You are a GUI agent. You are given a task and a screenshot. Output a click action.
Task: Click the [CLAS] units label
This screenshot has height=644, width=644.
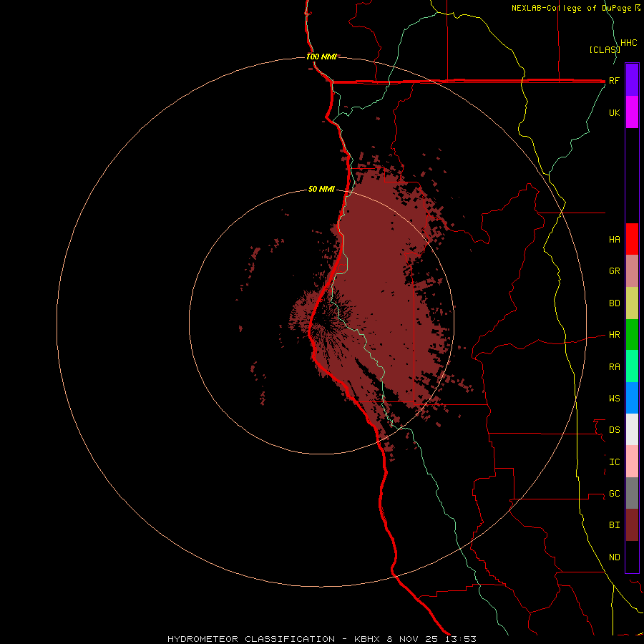[604, 50]
